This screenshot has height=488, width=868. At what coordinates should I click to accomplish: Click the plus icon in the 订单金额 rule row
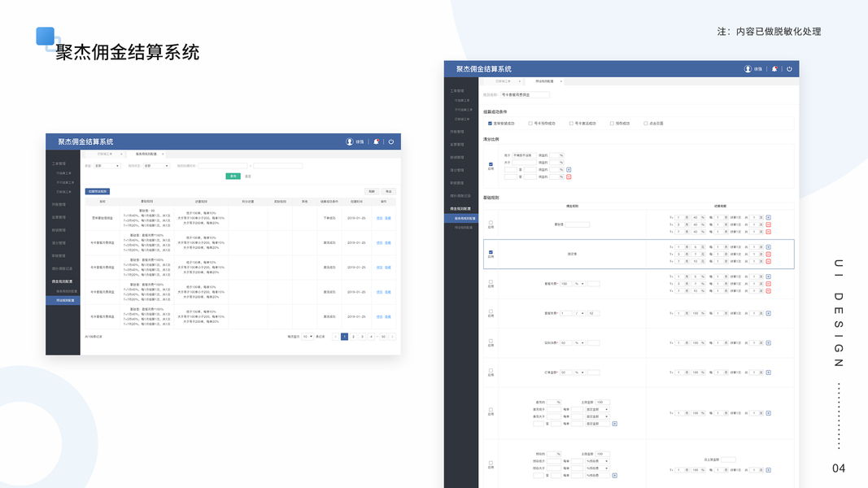pos(769,373)
